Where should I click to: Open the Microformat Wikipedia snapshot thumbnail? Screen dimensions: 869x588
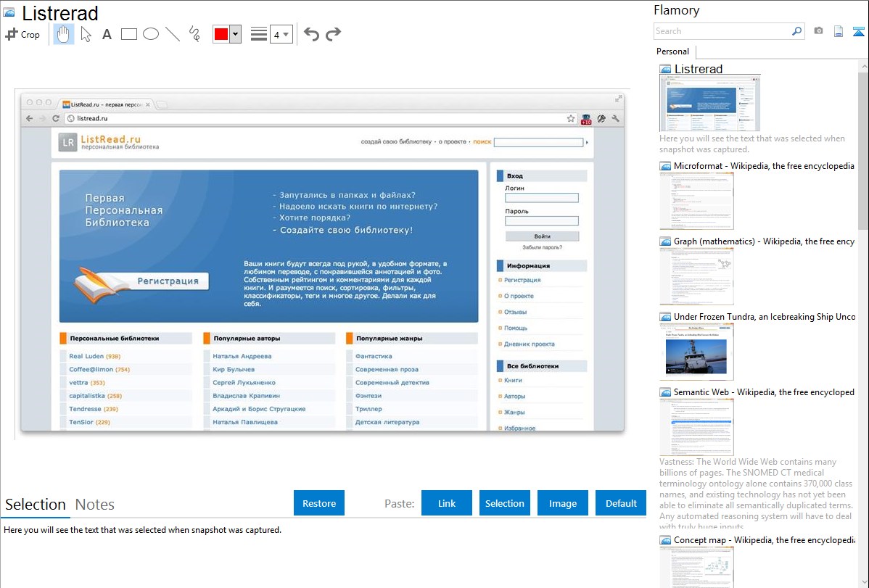click(696, 201)
